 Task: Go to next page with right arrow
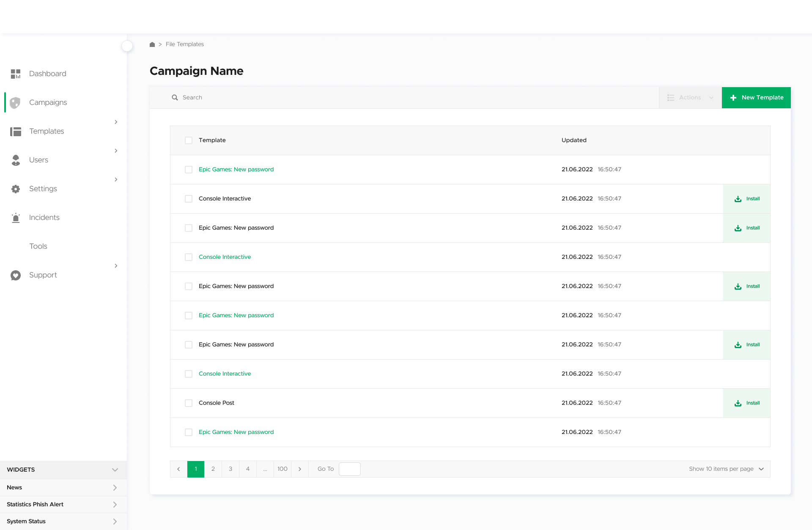tap(300, 469)
